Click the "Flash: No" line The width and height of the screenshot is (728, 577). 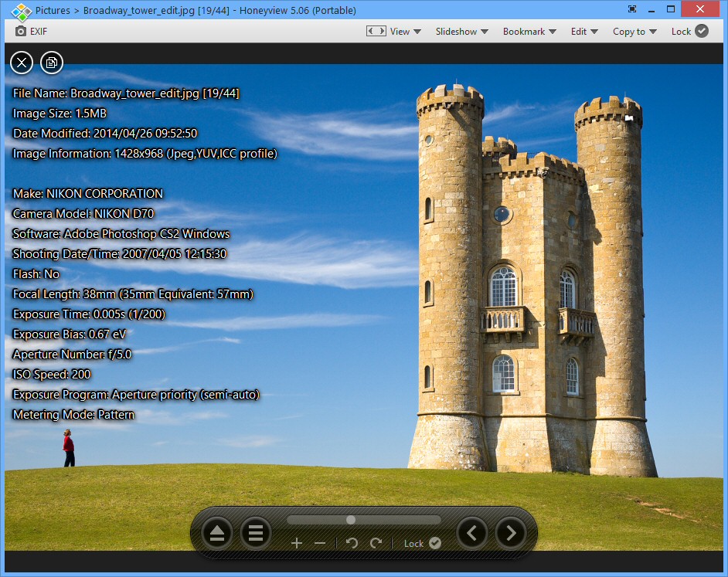[x=36, y=274]
